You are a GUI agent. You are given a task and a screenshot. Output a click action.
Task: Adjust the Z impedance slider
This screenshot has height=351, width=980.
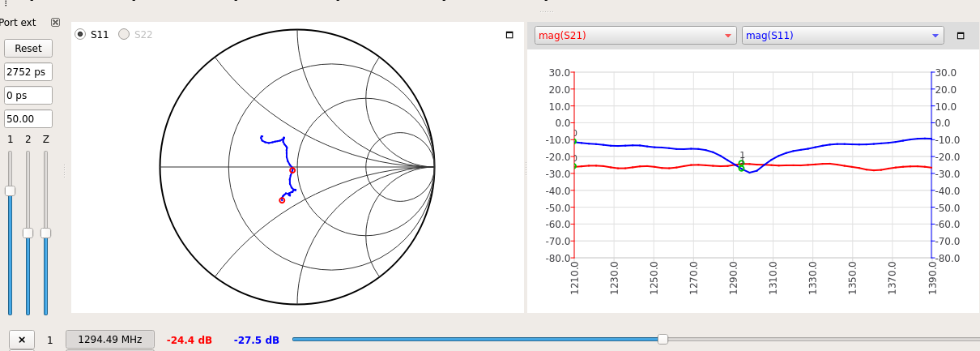46,233
